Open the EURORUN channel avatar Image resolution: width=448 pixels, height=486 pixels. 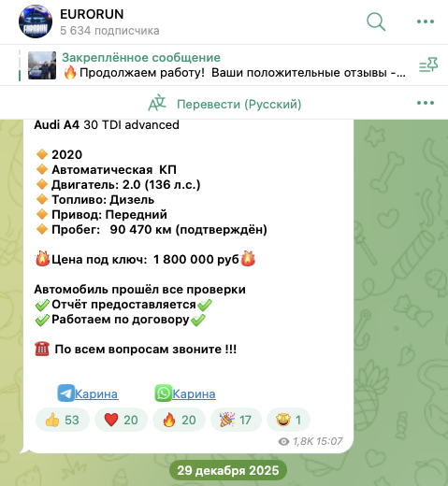(x=36, y=21)
